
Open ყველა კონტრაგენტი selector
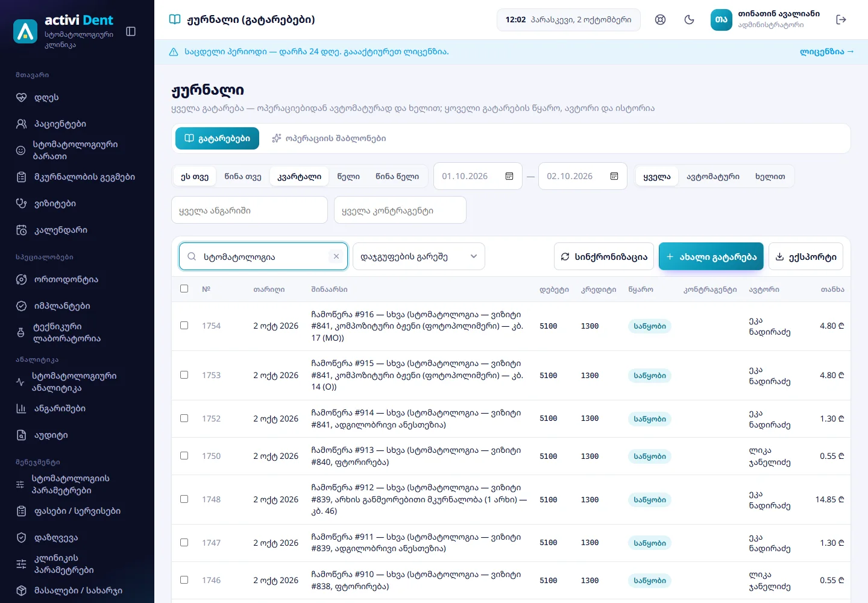(x=400, y=210)
